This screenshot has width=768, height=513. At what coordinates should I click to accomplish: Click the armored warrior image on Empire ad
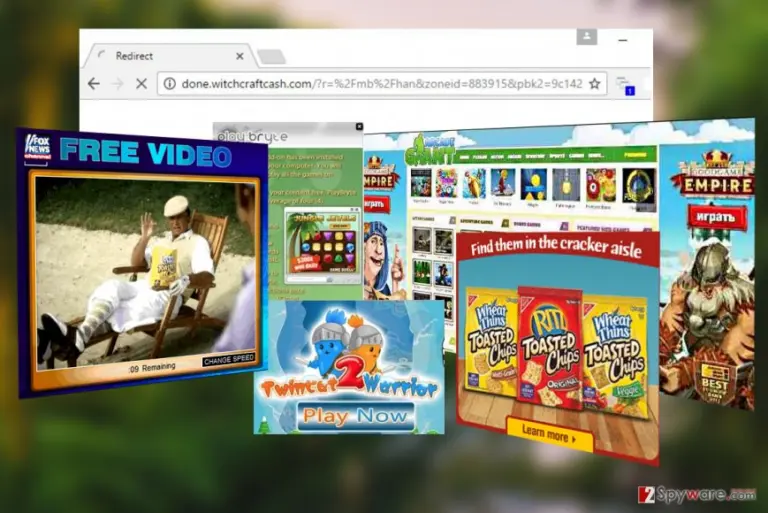[708, 314]
